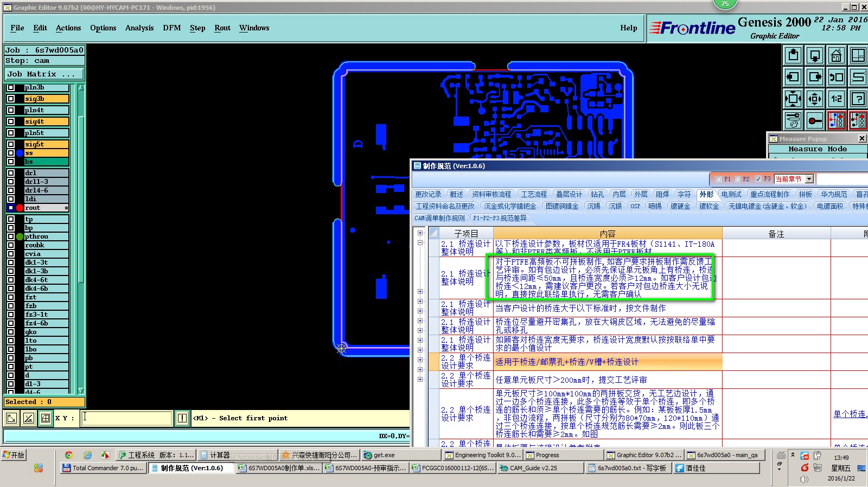Click the snap-to-grid key icon
Screen dimensions: 868x487
point(815,120)
